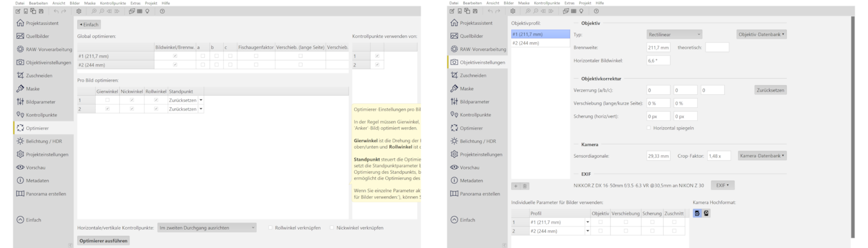Click Kontrollpunkte sidebar icon in the Optimierer window
The width and height of the screenshot is (868, 248).
pos(20,115)
